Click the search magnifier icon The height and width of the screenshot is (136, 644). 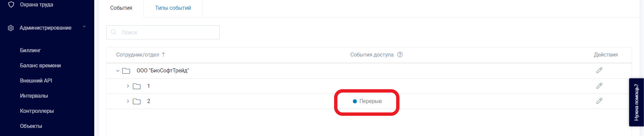point(114,32)
